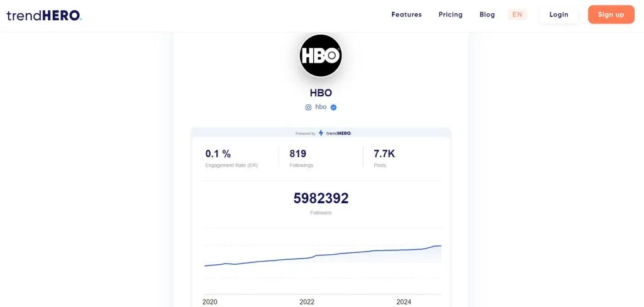Image resolution: width=644 pixels, height=307 pixels.
Task: Navigate to the Blog section
Action: pos(487,14)
